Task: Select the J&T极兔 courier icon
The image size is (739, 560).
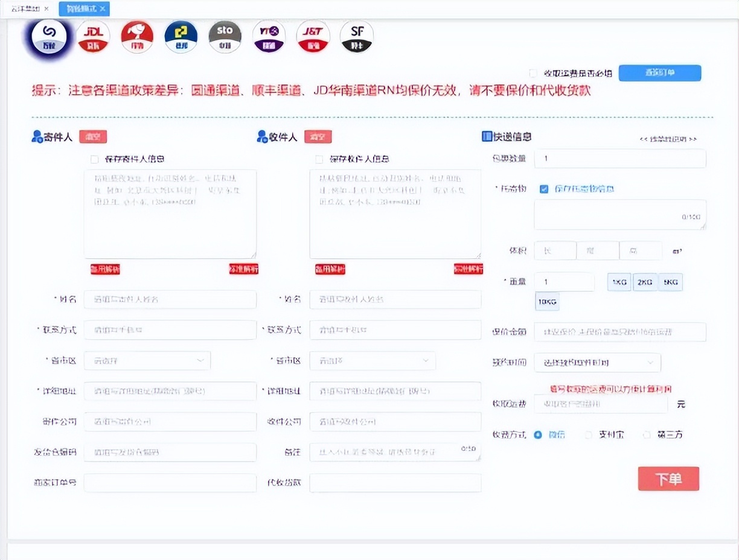Action: [x=313, y=36]
